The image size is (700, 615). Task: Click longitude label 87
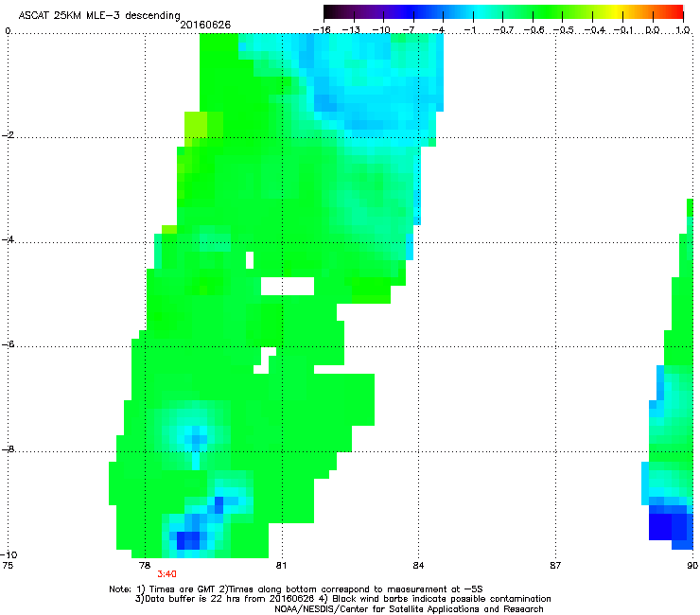[555, 566]
